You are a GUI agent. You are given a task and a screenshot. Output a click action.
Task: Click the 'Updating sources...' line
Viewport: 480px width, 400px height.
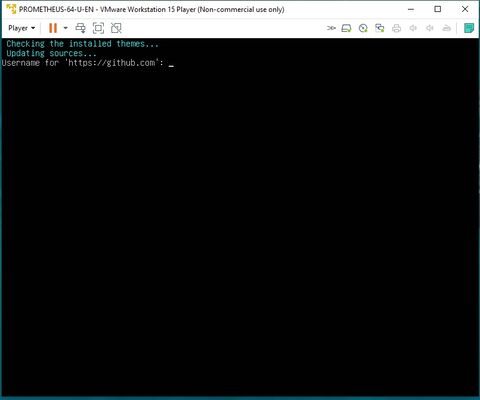click(x=51, y=53)
